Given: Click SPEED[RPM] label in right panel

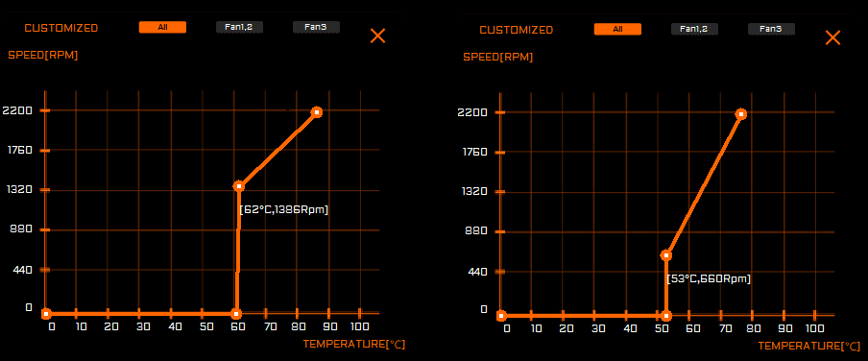Looking at the screenshot, I should tap(498, 57).
